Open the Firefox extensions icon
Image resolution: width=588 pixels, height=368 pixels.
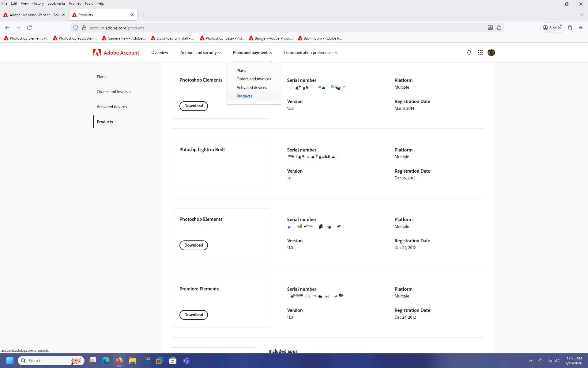tap(570, 28)
